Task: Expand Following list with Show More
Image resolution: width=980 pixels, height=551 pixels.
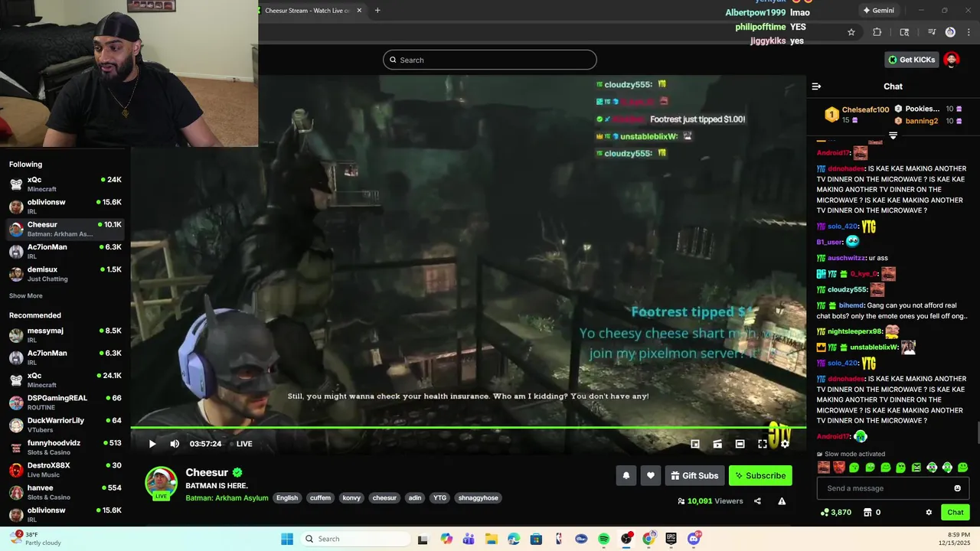Action: pos(26,296)
